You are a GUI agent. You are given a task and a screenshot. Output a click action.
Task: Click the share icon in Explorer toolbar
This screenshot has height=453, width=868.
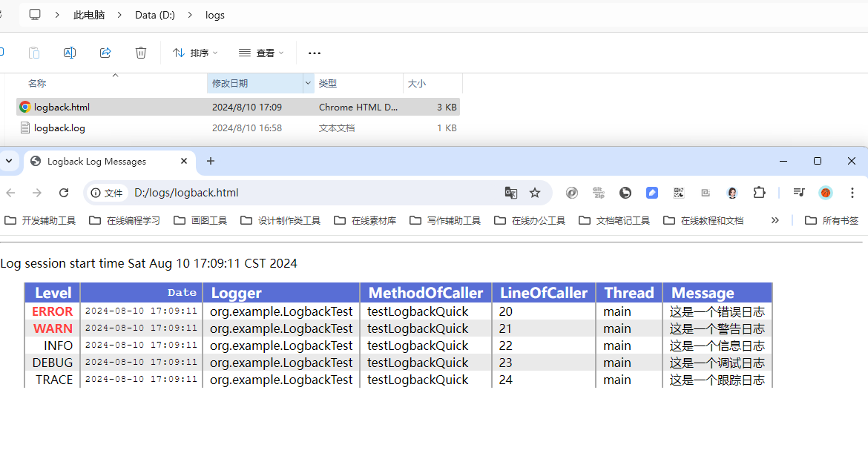click(105, 53)
